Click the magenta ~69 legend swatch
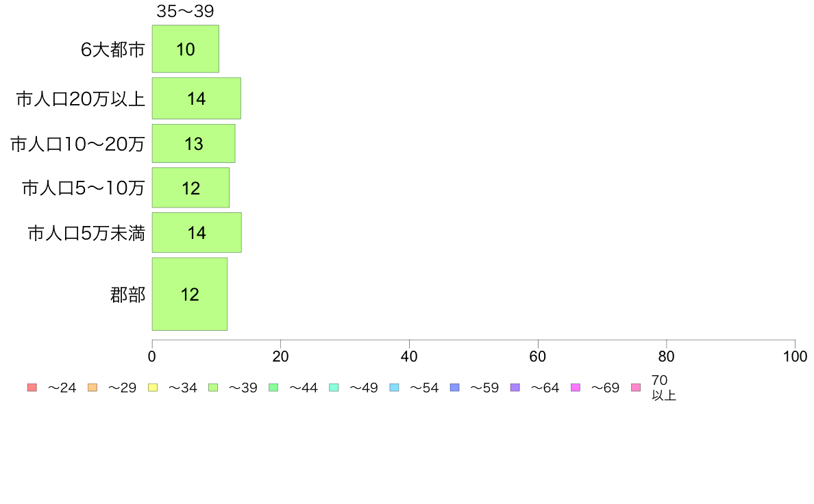This screenshot has width=814, height=504. [x=575, y=387]
